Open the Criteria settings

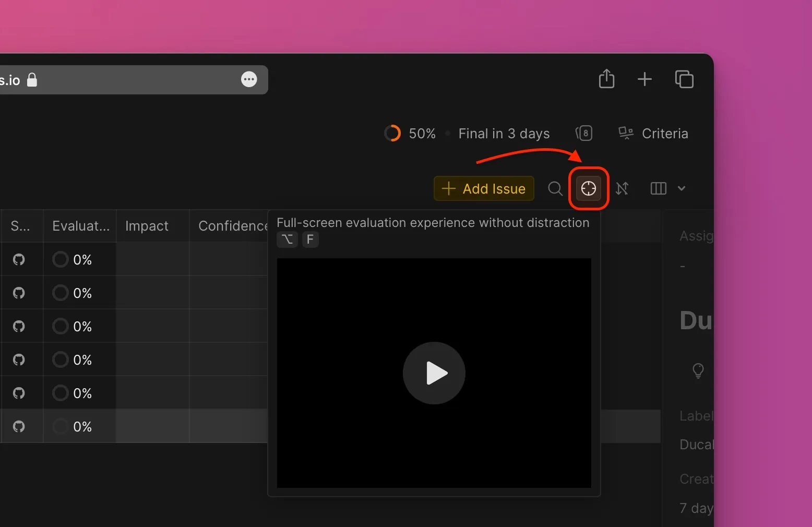click(653, 134)
